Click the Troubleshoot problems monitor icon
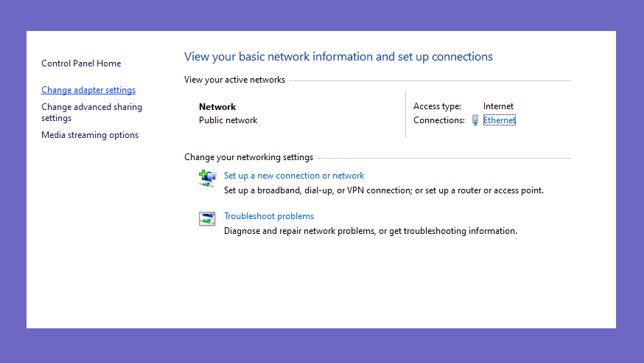 click(207, 218)
